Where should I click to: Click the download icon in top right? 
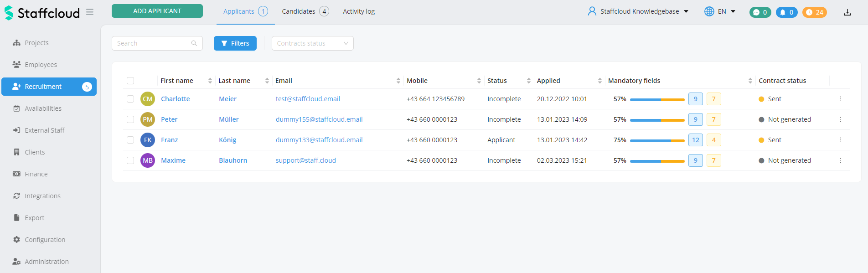pyautogui.click(x=847, y=12)
